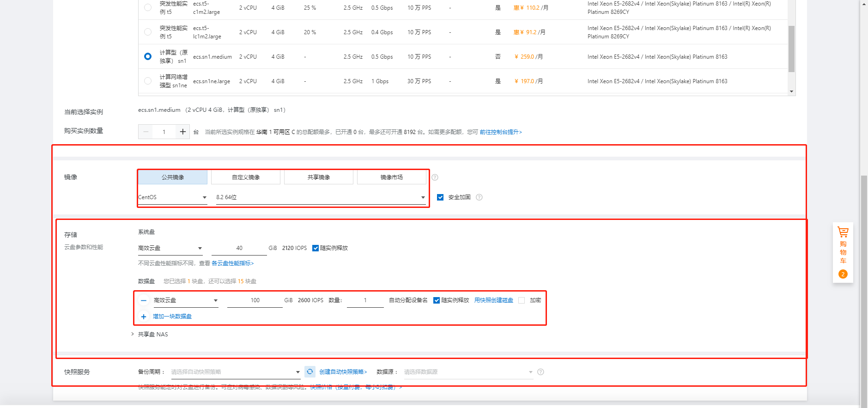Click the minus icon to remove data disk
868x408 pixels.
point(144,300)
